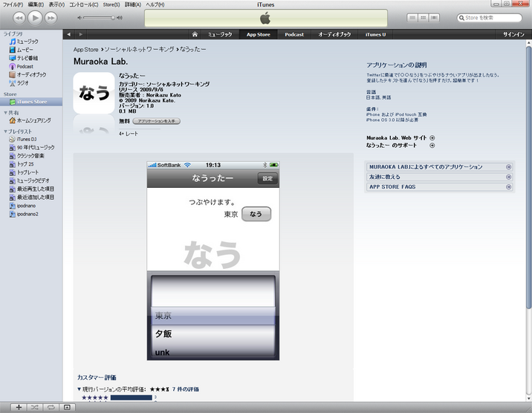Image resolution: width=532 pixels, height=413 pixels.
Task: Open the オーディオブック store tab
Action: [x=334, y=34]
